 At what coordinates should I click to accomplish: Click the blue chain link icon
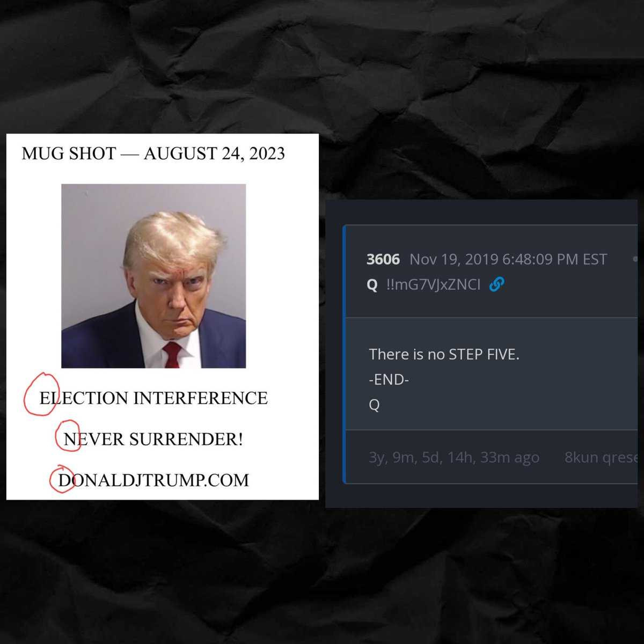tap(497, 284)
